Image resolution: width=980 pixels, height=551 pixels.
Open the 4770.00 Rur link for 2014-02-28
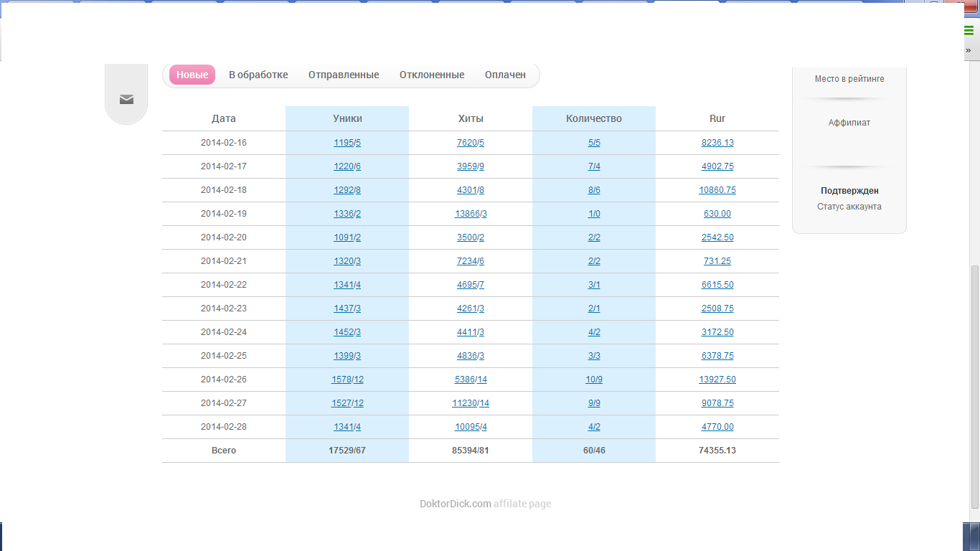click(717, 427)
